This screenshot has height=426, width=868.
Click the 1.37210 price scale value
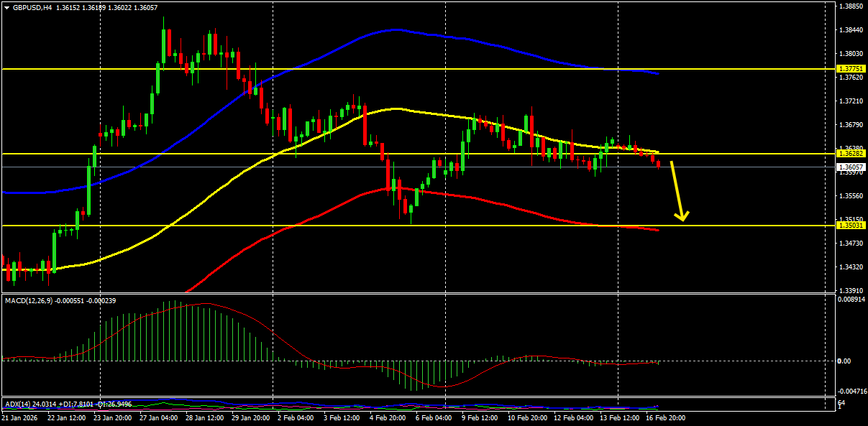pos(851,101)
